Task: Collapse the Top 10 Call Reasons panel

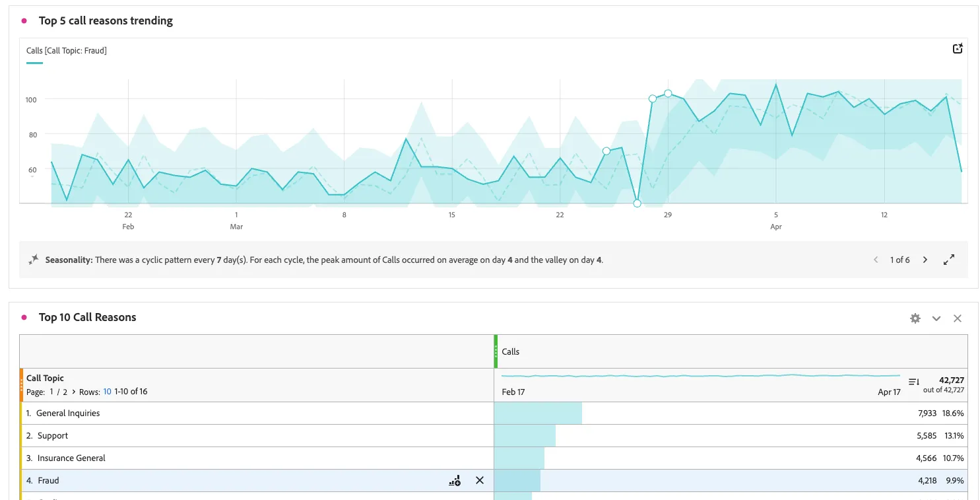Action: tap(936, 318)
